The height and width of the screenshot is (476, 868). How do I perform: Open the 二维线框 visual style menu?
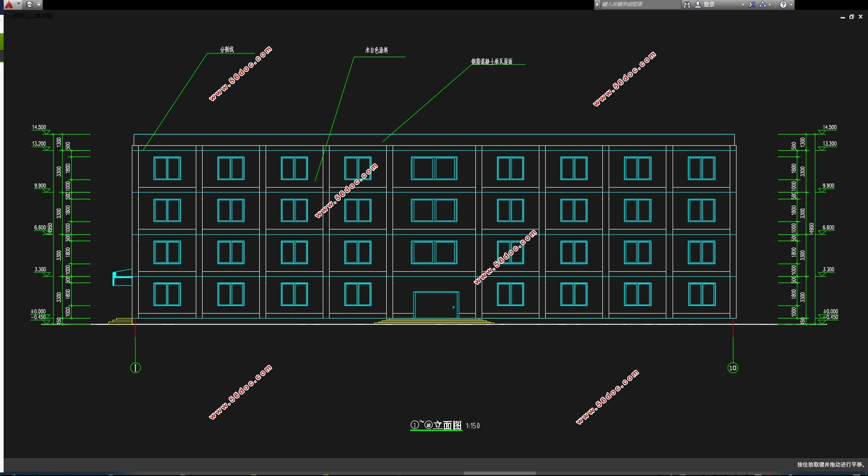click(41, 16)
